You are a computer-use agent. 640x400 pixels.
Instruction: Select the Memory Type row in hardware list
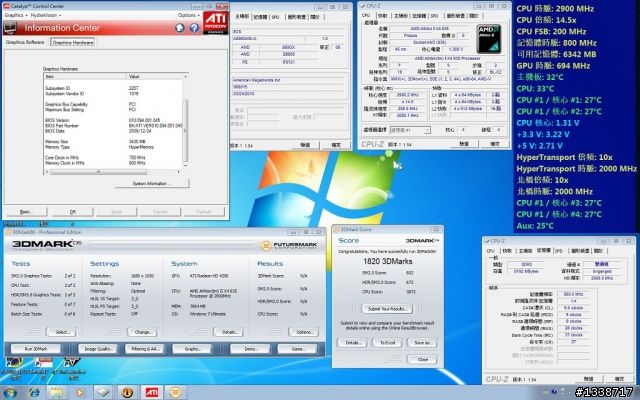(x=113, y=147)
